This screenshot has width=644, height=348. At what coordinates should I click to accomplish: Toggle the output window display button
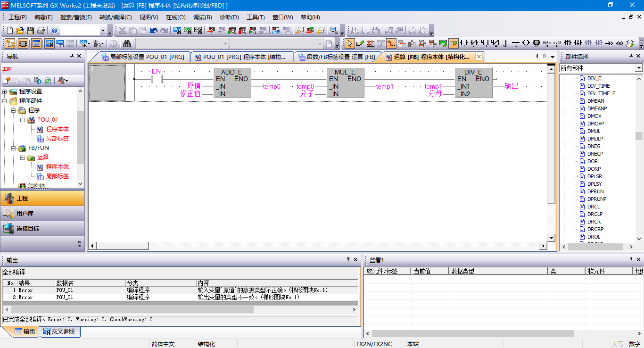[x=36, y=44]
